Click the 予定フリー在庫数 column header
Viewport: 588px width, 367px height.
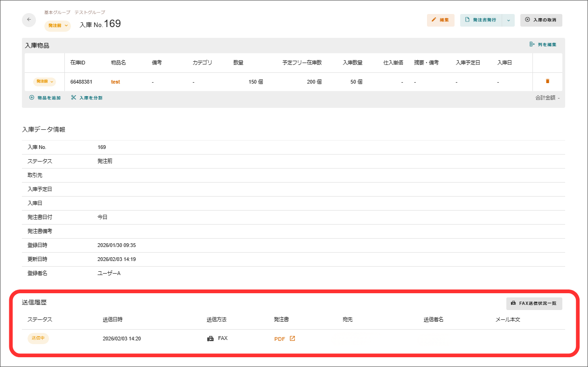pyautogui.click(x=302, y=63)
